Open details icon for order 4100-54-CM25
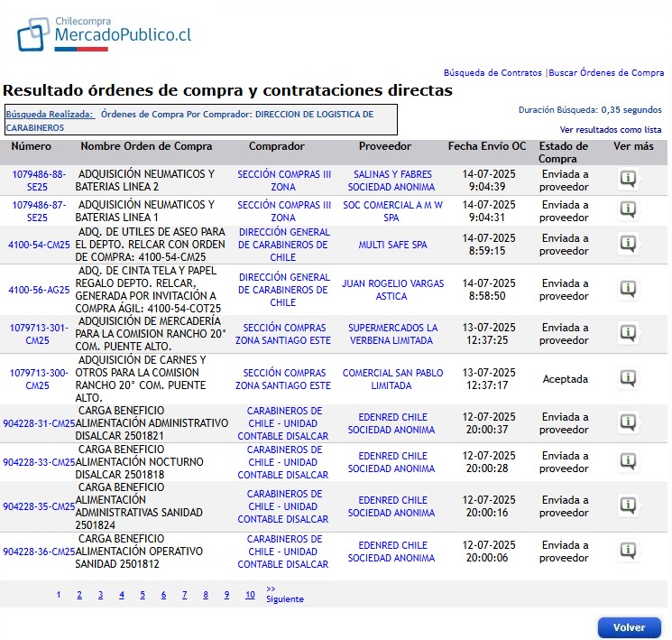The height and width of the screenshot is (640, 672). [x=629, y=244]
